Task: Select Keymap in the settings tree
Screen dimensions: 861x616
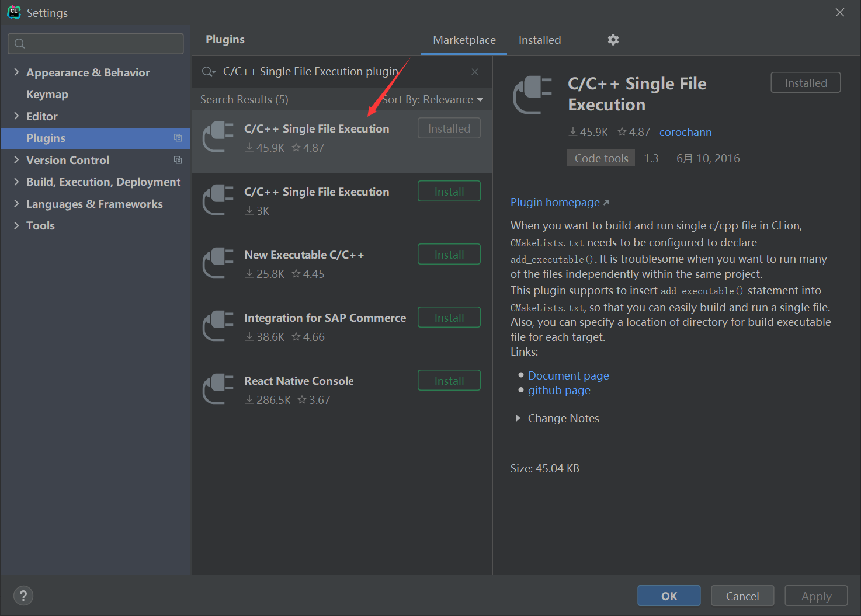Action: pos(47,94)
